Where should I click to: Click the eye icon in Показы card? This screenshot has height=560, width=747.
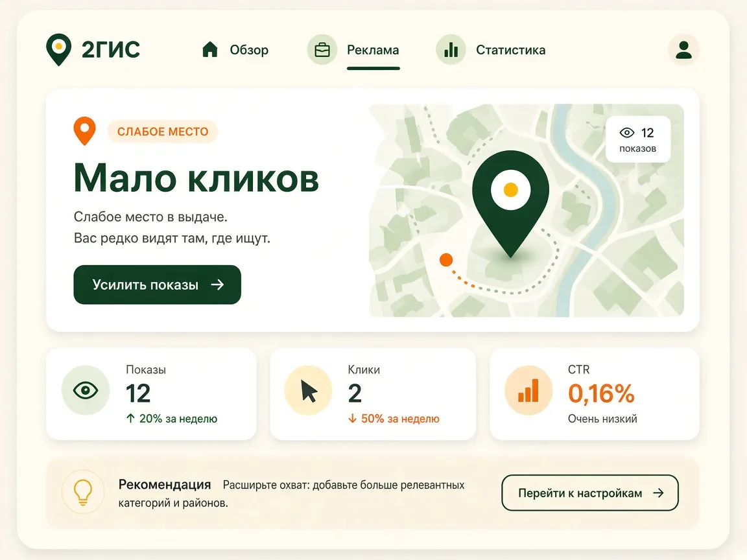click(86, 390)
